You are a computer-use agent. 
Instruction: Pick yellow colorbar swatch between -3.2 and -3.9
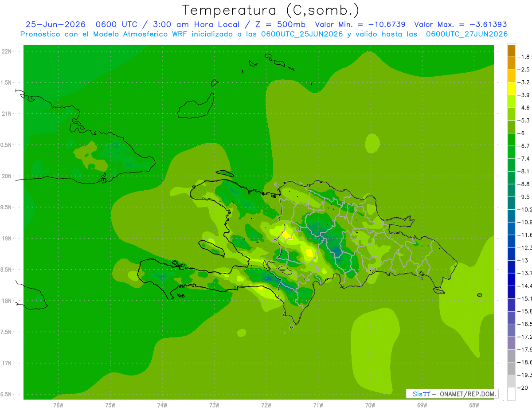click(x=511, y=89)
